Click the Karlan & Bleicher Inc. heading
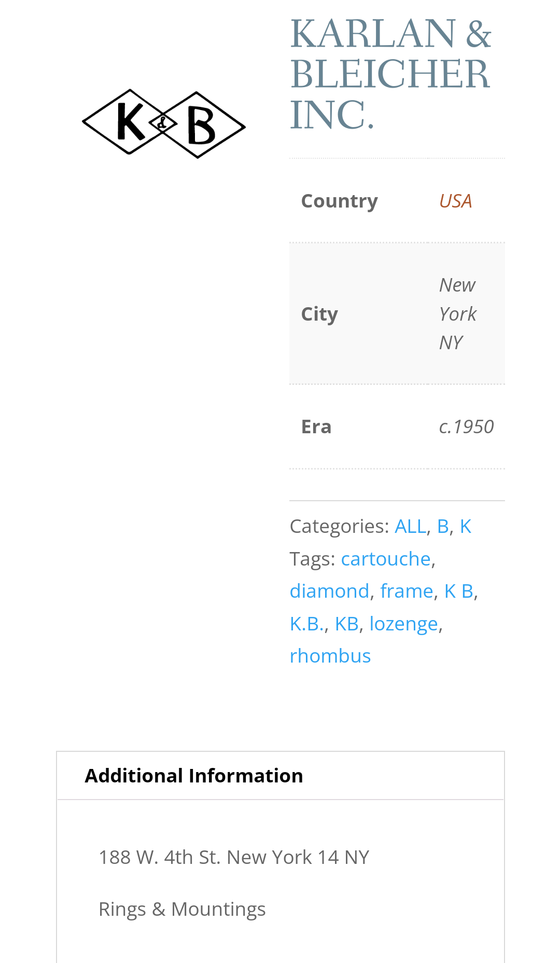 point(390,74)
